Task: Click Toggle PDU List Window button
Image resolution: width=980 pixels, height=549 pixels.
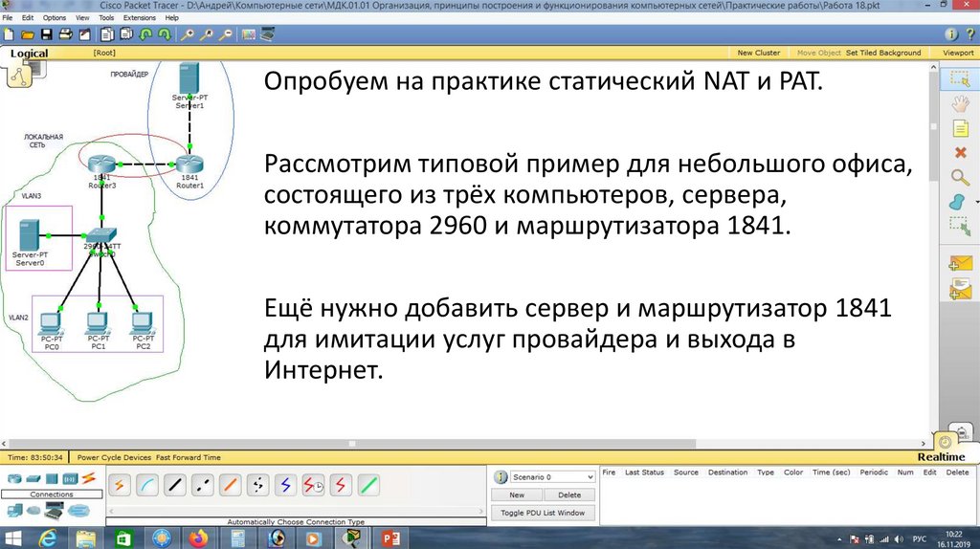Action: 543,513
